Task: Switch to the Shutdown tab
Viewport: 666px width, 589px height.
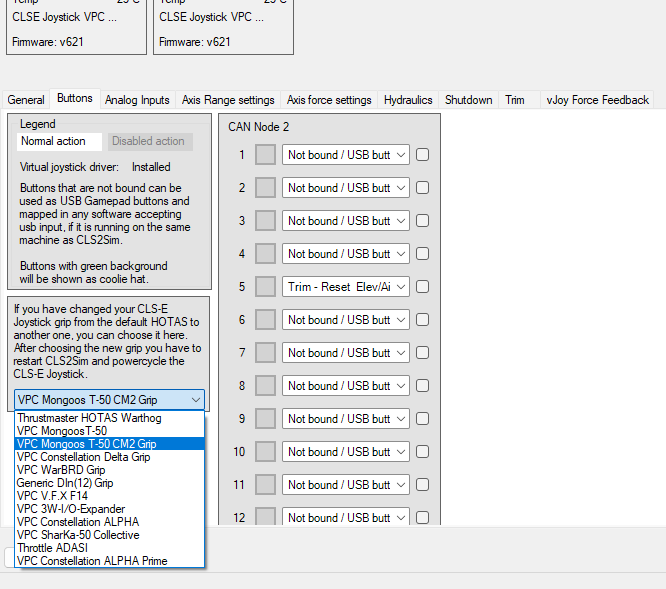Action: [468, 100]
